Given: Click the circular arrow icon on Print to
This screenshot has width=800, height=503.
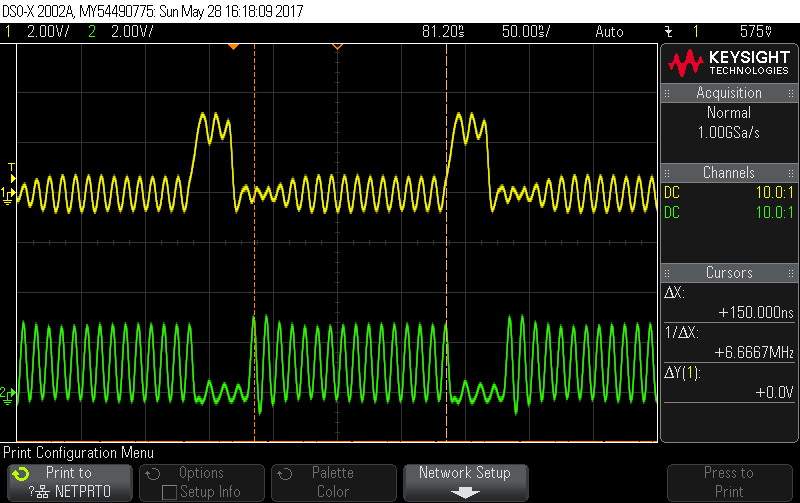Looking at the screenshot, I should pos(21,474).
